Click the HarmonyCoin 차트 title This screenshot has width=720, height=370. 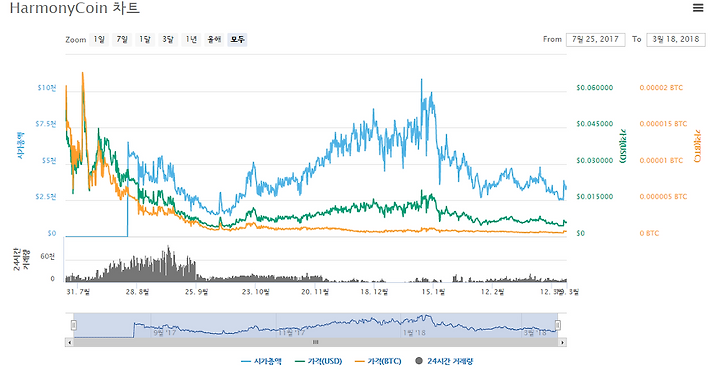74,8
